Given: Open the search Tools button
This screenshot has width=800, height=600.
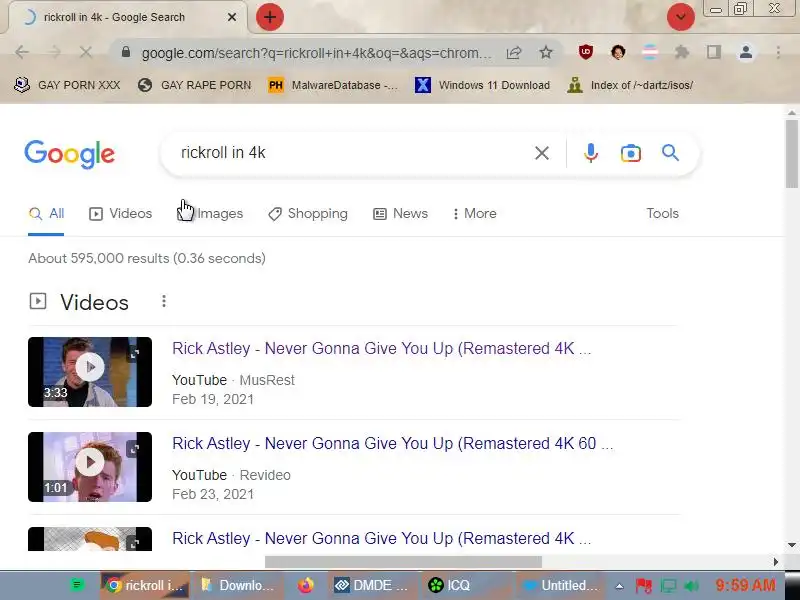Looking at the screenshot, I should point(662,213).
